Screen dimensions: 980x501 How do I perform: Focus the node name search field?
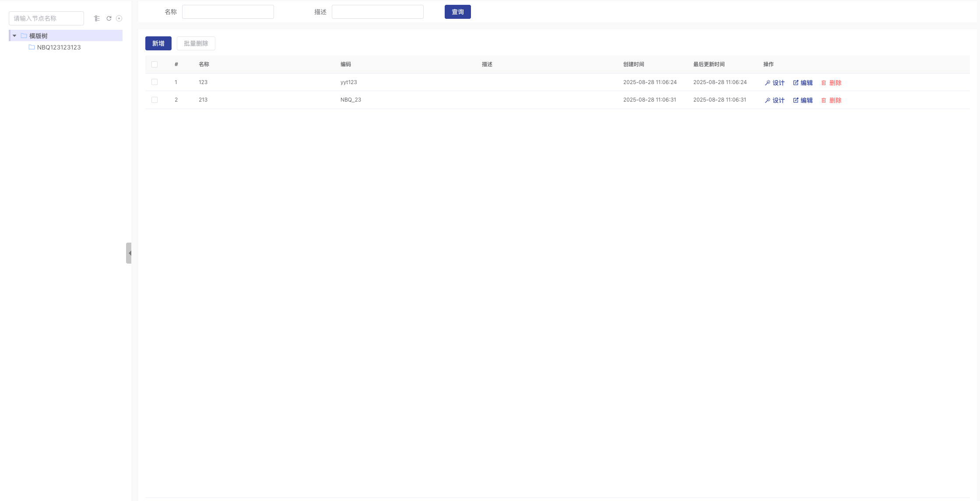(x=46, y=18)
